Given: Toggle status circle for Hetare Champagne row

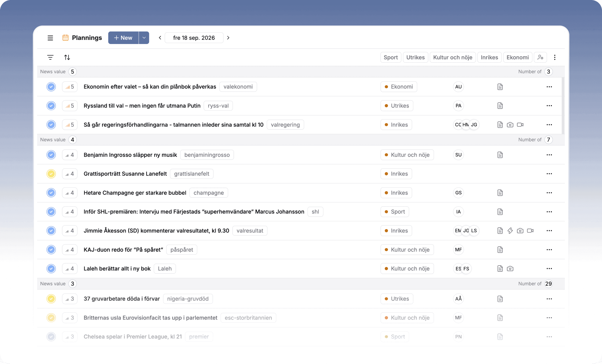Looking at the screenshot, I should point(51,193).
